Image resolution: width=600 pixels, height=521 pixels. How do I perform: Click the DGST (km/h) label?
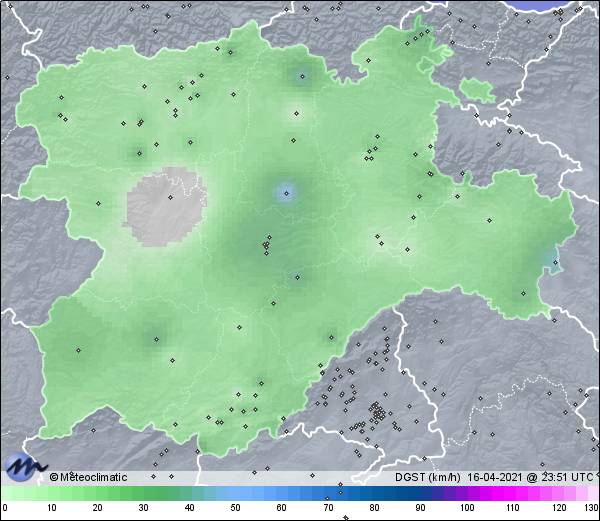pyautogui.click(x=428, y=477)
